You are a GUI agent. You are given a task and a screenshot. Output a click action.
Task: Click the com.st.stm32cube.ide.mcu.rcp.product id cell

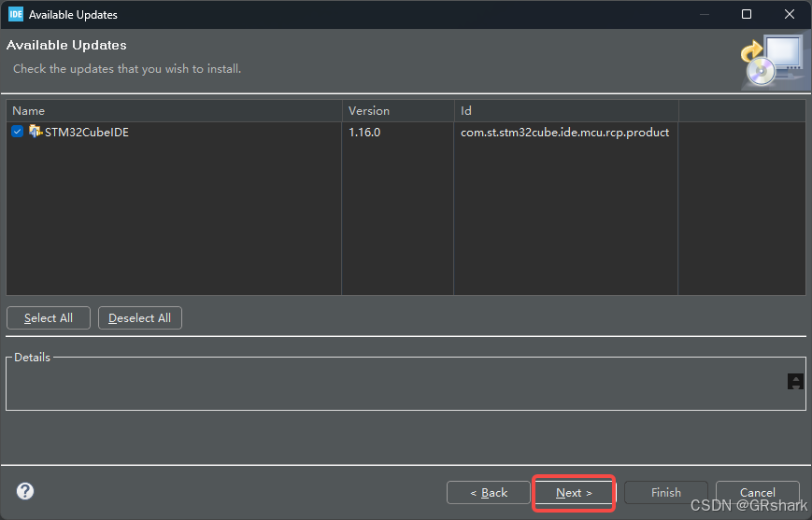(x=565, y=132)
